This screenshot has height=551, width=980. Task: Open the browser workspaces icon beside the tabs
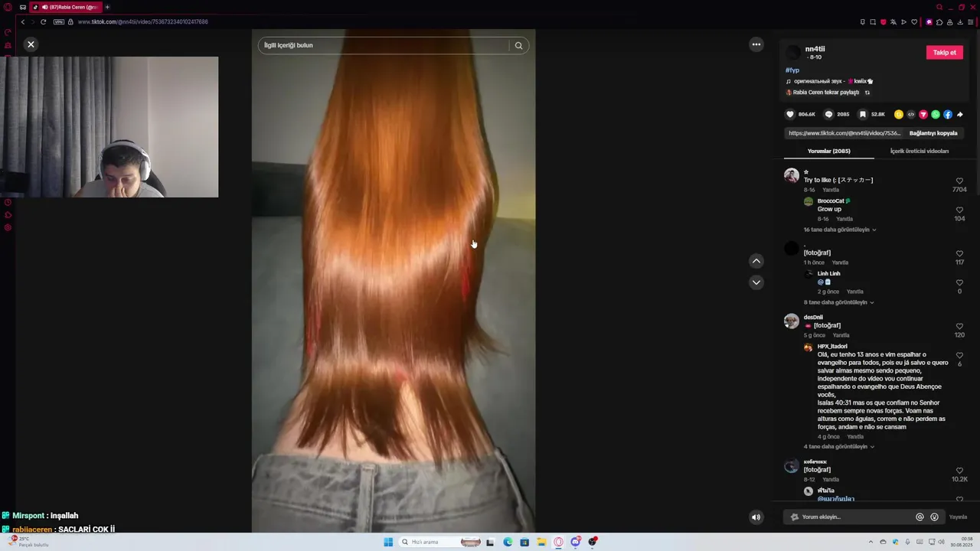23,7
